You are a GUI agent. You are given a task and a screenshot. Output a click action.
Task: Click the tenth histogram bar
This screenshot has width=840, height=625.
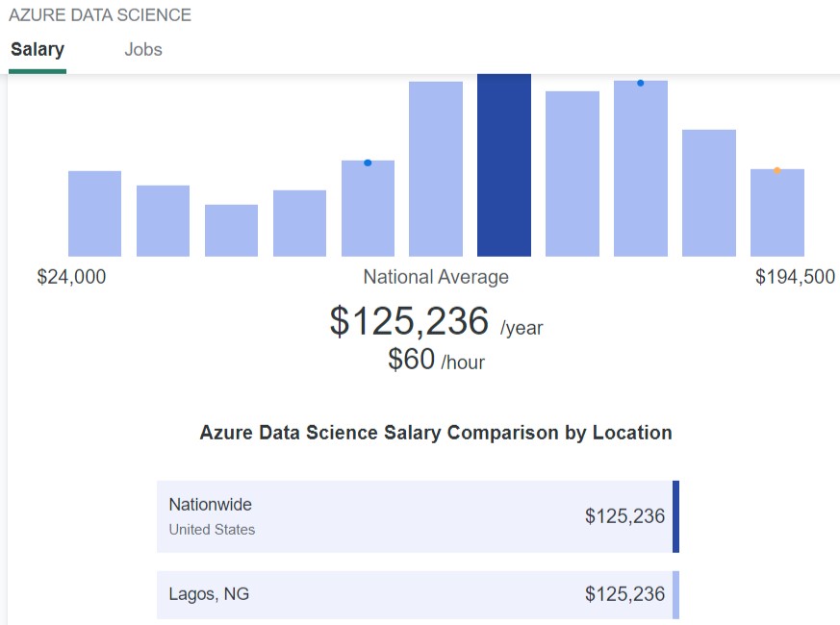(x=709, y=193)
